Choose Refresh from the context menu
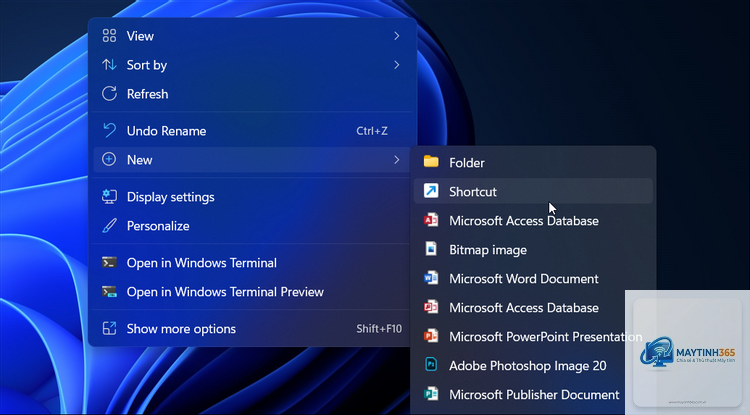750x415 pixels. pos(252,94)
